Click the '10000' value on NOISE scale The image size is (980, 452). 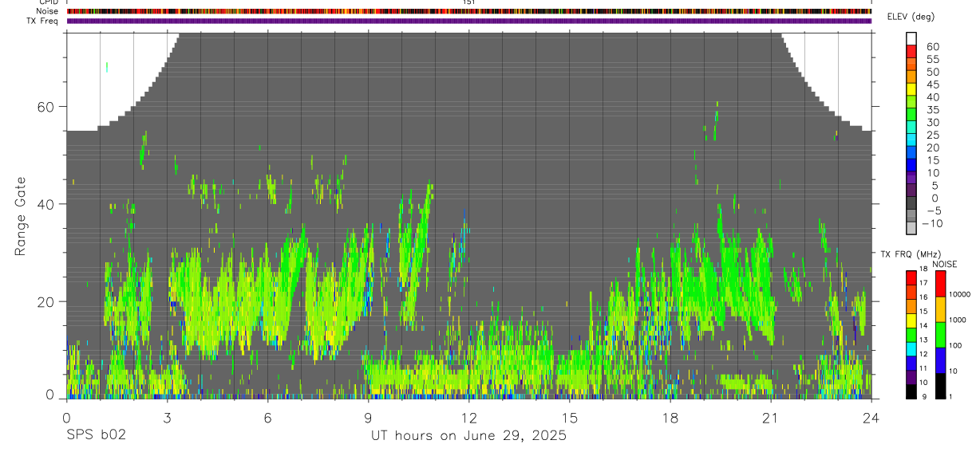[959, 294]
